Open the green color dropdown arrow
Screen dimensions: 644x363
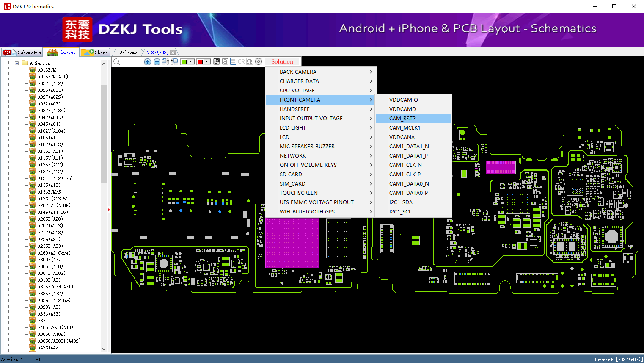191,62
